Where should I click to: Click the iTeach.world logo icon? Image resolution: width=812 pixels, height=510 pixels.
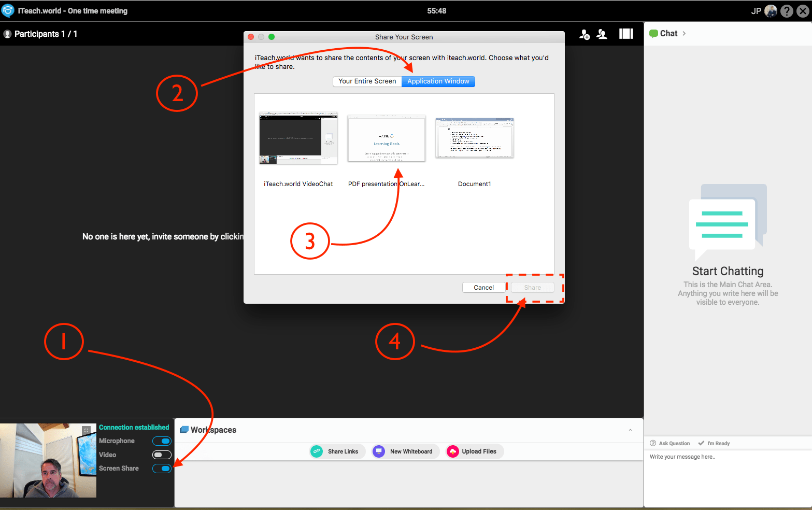pos(8,11)
